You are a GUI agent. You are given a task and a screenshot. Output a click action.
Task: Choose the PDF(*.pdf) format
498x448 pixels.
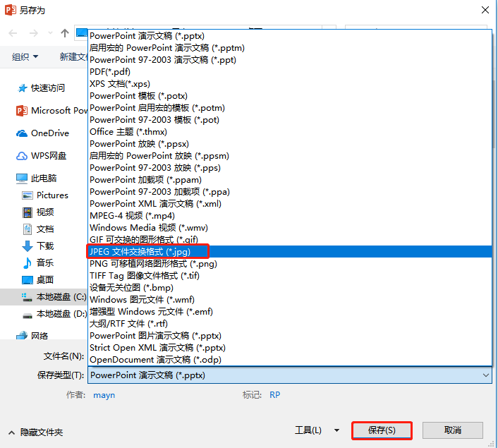pyautogui.click(x=290, y=72)
